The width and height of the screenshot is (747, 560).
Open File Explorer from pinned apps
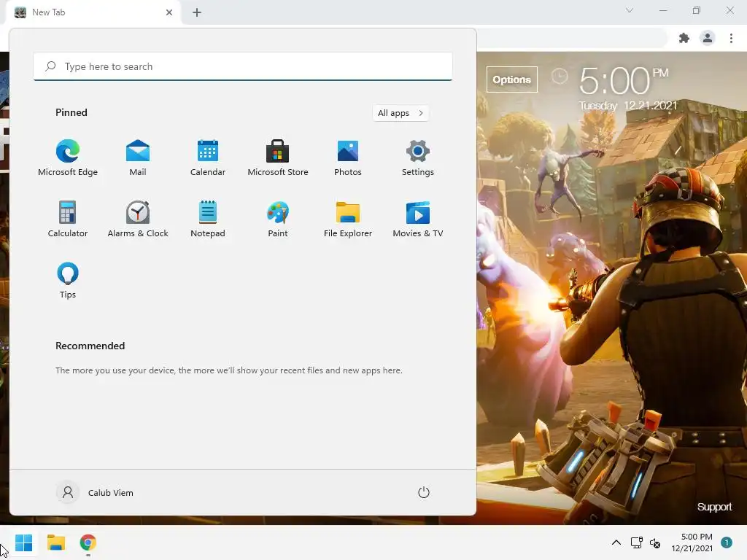click(x=348, y=219)
